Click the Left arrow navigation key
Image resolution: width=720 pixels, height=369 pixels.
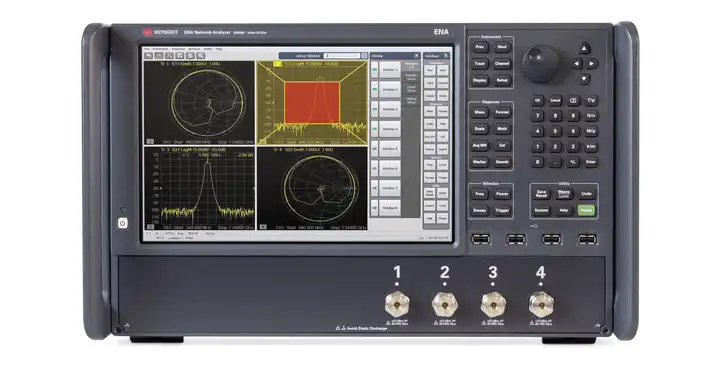pos(576,64)
